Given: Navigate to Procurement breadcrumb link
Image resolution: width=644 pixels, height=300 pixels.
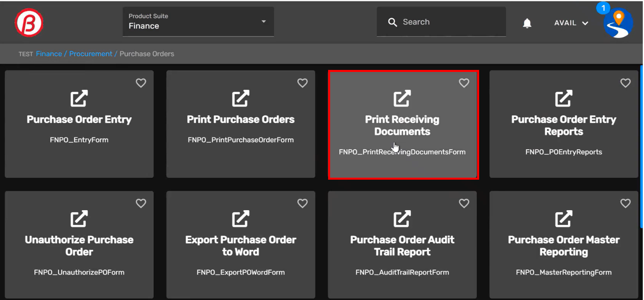Looking at the screenshot, I should tap(90, 54).
